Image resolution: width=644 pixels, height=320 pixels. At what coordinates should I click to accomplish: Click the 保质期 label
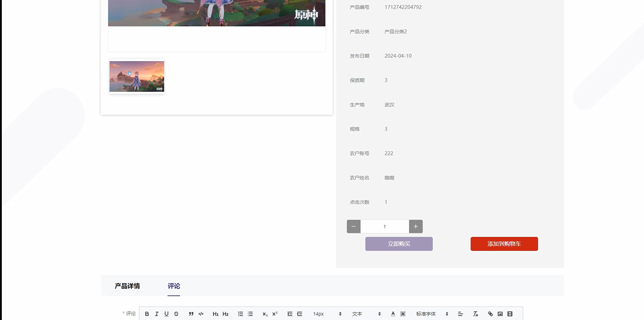[357, 80]
